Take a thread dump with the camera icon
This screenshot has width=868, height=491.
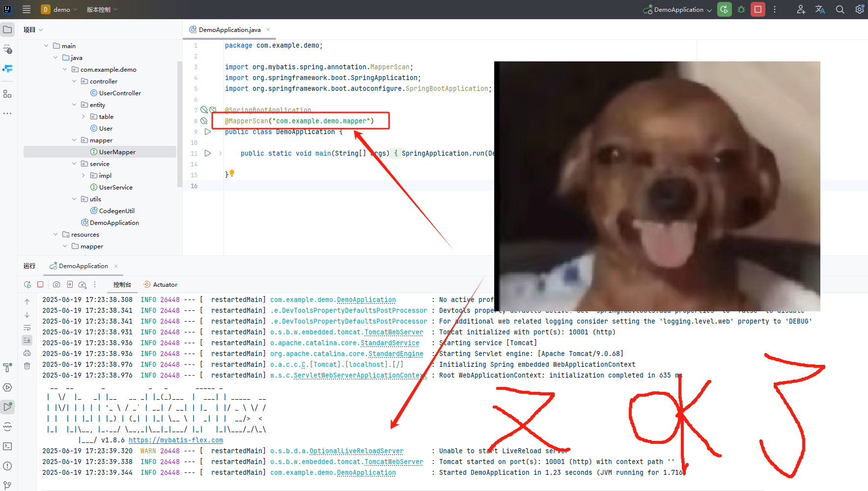56,284
